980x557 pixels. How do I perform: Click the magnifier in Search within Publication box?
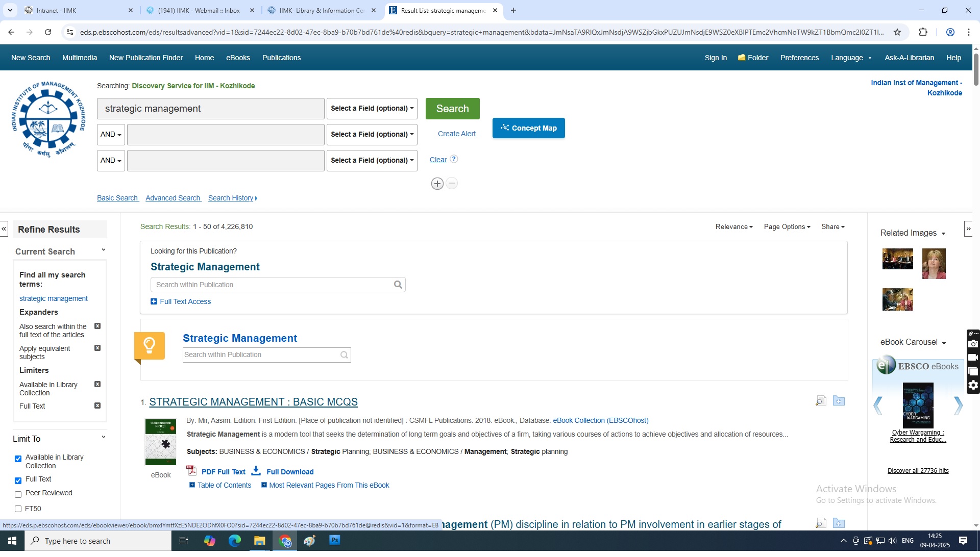(398, 285)
